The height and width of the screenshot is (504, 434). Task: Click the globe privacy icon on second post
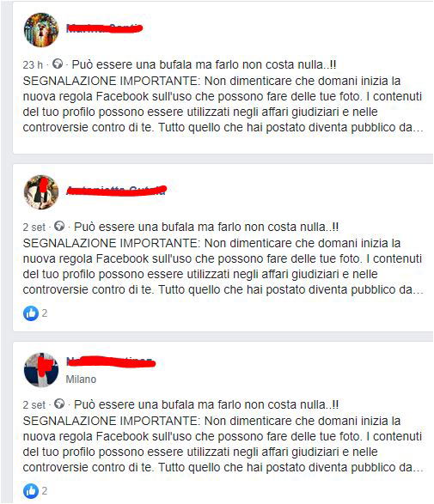[x=59, y=226]
